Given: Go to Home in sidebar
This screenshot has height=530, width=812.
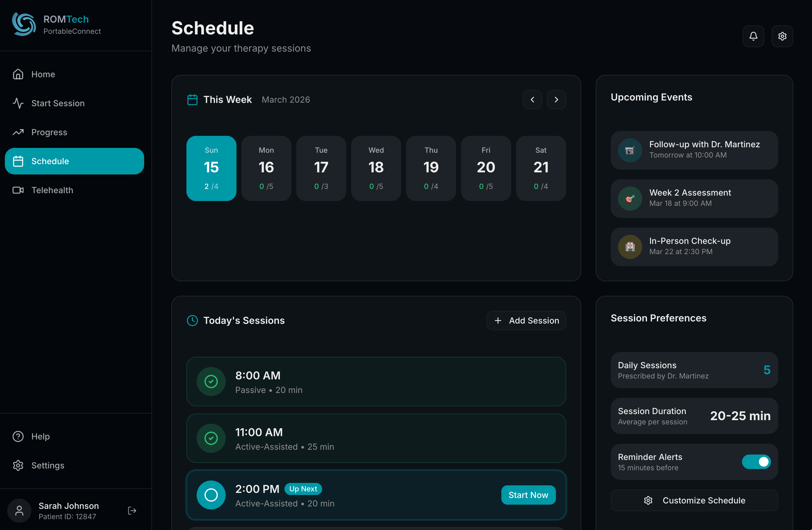Looking at the screenshot, I should tap(75, 74).
